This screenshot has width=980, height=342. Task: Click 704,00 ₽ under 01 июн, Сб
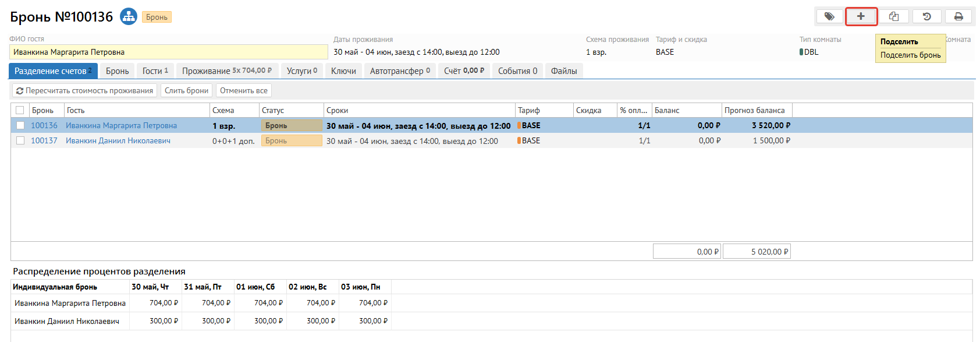point(268,303)
